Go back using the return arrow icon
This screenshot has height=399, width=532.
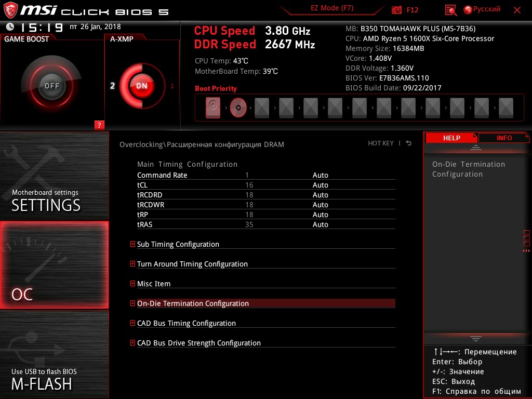[409, 143]
